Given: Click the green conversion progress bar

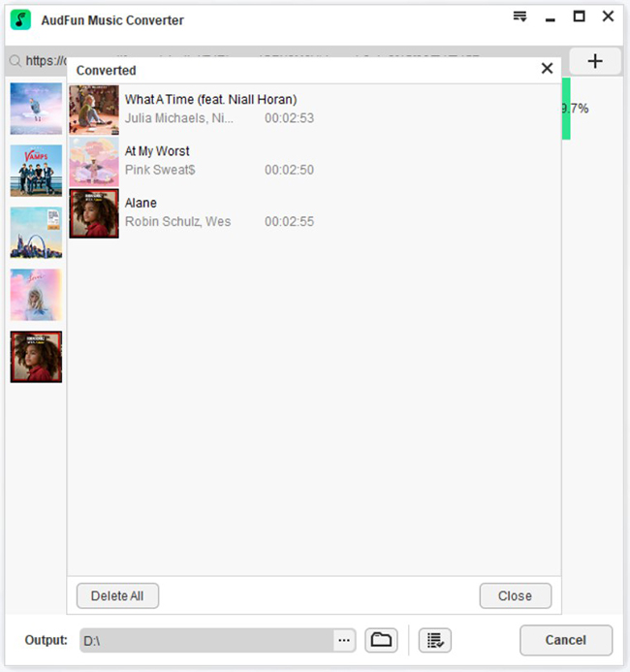Looking at the screenshot, I should pos(566,109).
